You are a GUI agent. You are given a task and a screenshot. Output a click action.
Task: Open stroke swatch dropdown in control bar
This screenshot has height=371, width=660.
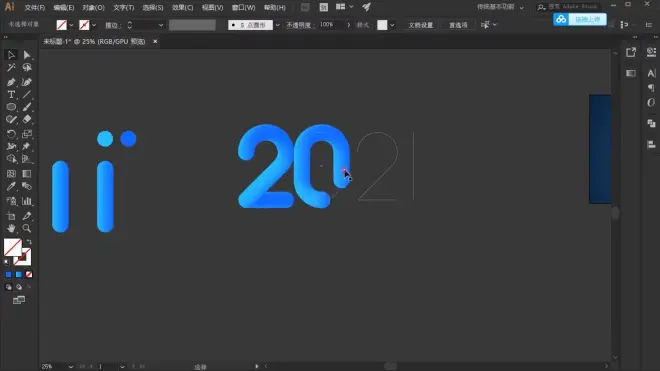94,25
